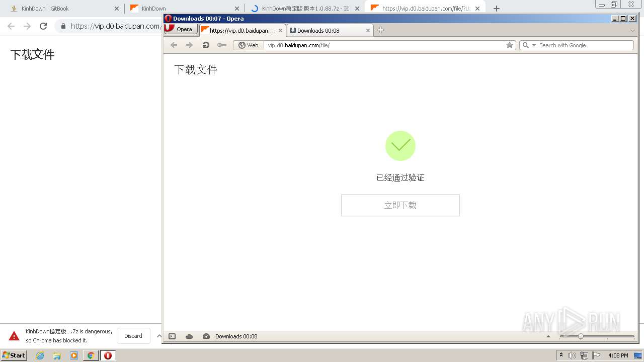The width and height of the screenshot is (644, 362).
Task: Open the volume control tray icon
Action: click(572, 355)
